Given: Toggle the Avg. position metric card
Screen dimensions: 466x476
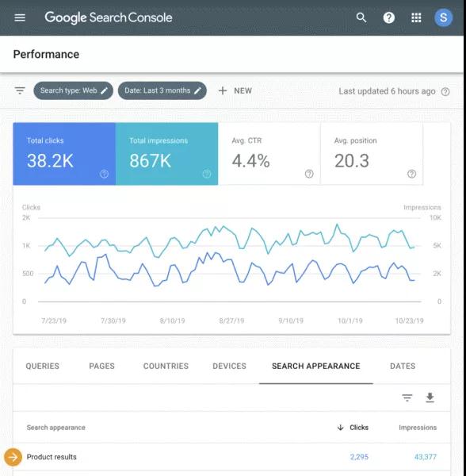Looking at the screenshot, I should point(372,154).
